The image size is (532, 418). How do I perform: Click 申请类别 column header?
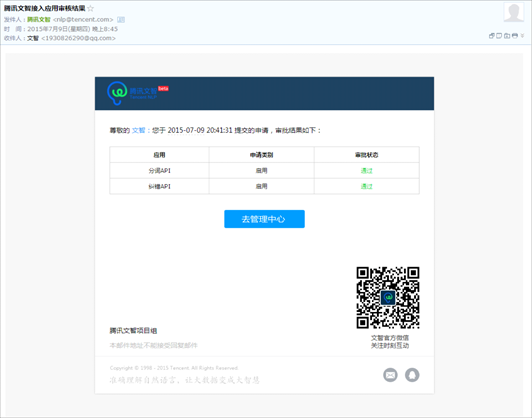[x=262, y=155]
